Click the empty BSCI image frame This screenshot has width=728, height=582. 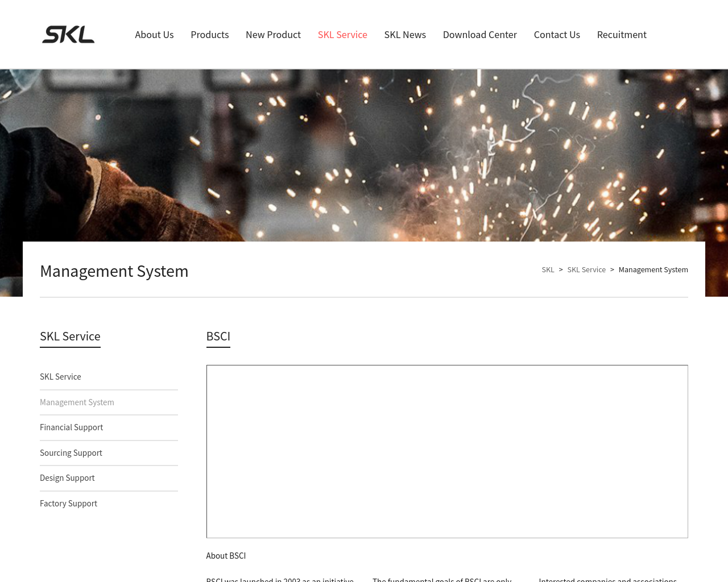point(447,451)
